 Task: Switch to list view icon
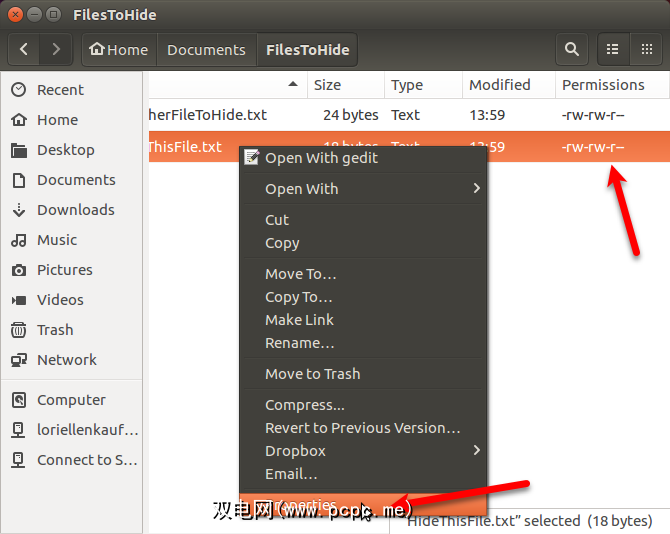pyautogui.click(x=613, y=49)
